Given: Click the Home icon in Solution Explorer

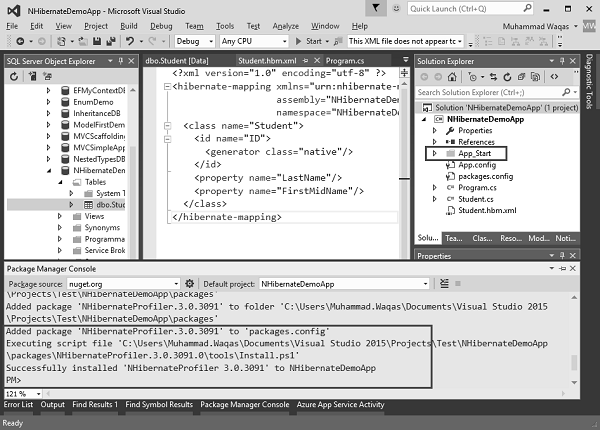Looking at the screenshot, I should pos(452,77).
